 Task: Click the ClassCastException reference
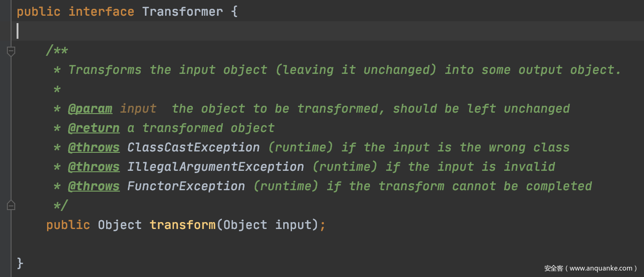tap(193, 148)
